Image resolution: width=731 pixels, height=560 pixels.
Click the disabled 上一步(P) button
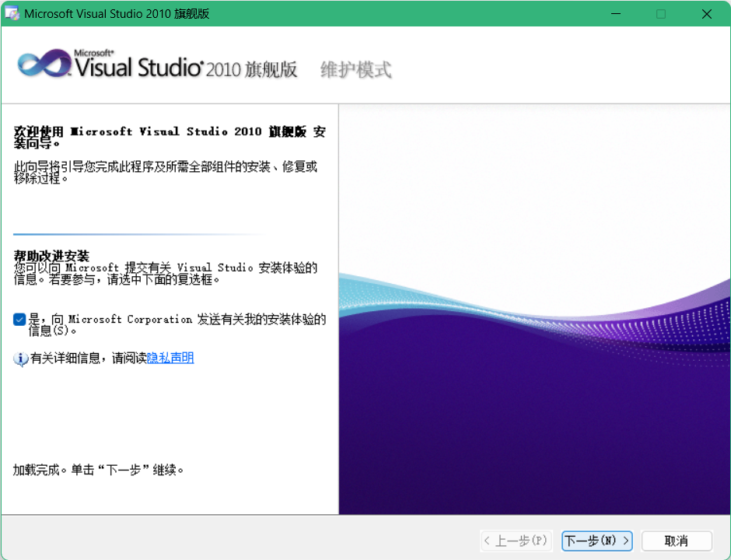click(516, 541)
